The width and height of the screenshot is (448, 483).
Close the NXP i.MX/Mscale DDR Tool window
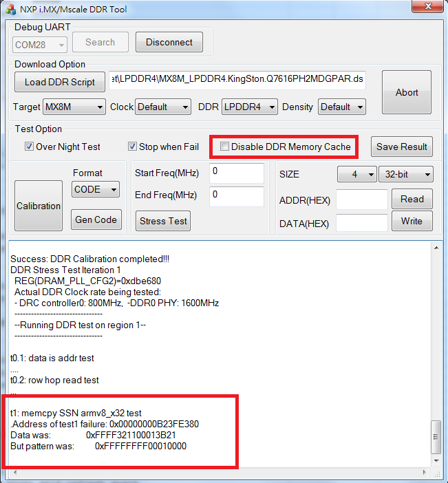click(x=427, y=6)
